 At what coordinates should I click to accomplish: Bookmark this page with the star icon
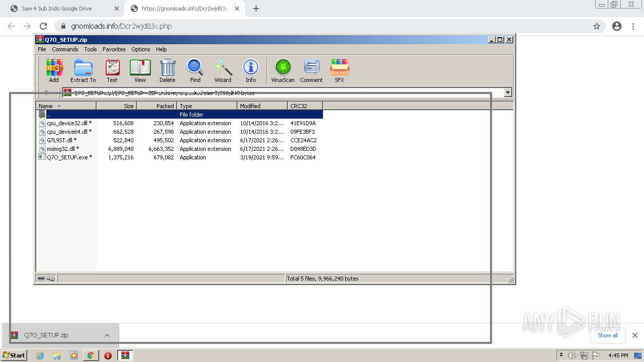tap(597, 26)
